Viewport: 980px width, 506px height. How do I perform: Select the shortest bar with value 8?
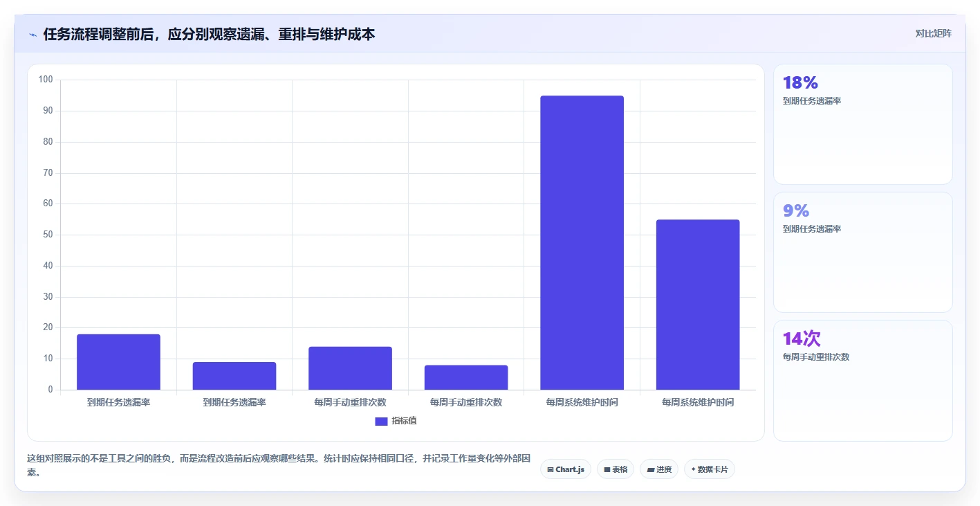pyautogui.click(x=466, y=377)
